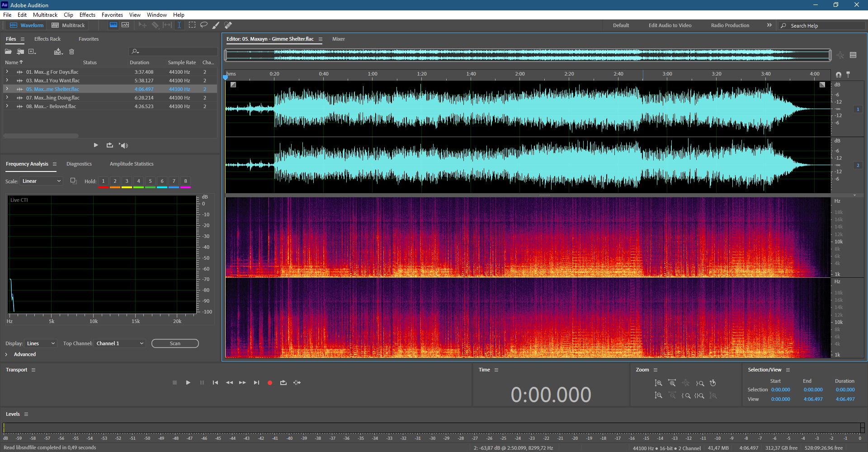Viewport: 868px width, 452px height.
Task: Toggle Show Spectral Frequency Display
Action: coord(113,25)
